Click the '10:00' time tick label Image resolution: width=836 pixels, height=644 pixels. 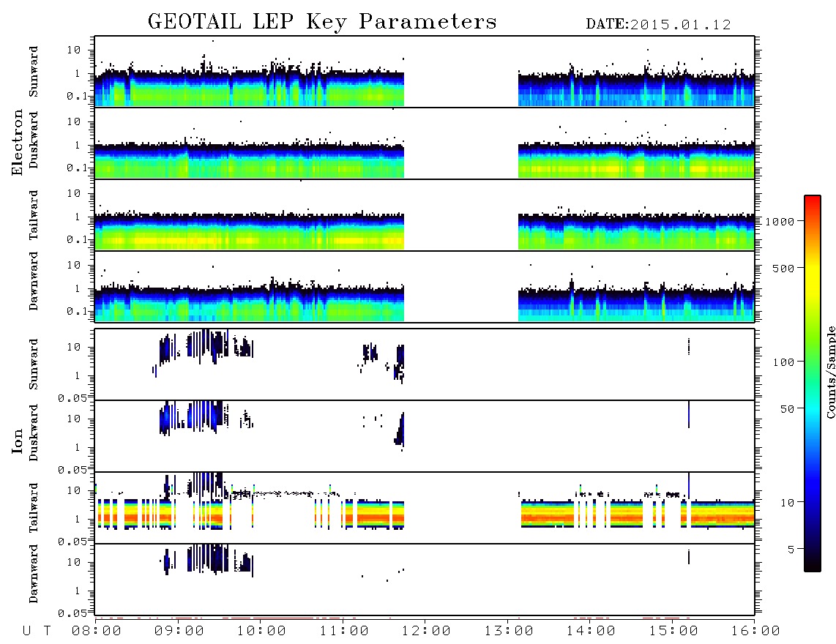coord(261,632)
